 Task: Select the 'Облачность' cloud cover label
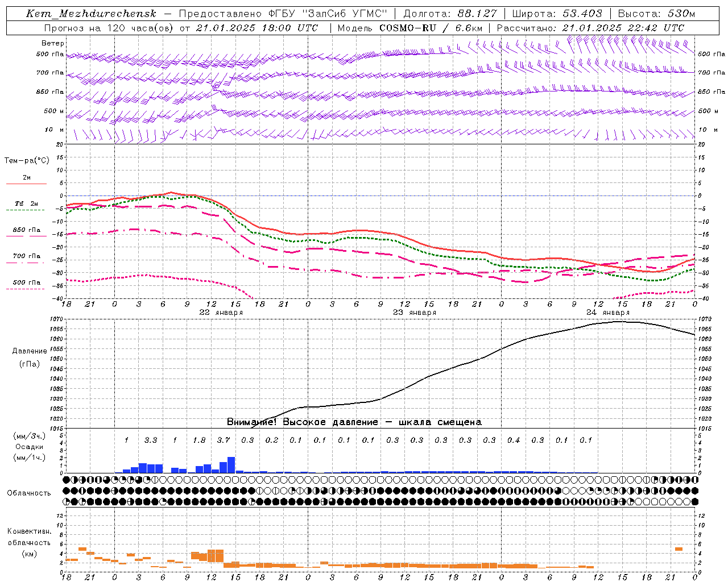[29, 493]
